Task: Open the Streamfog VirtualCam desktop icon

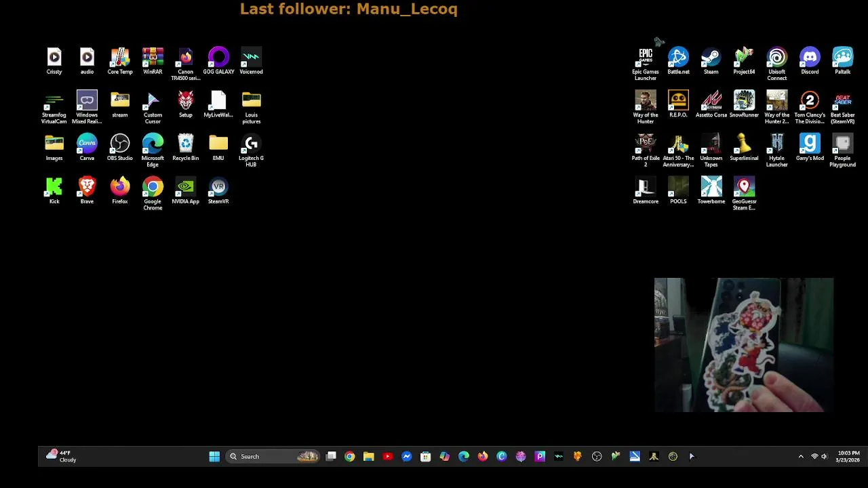Action: point(54,107)
